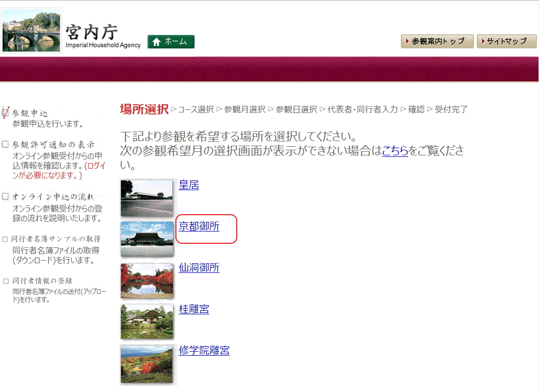
Task: Click the 京都御所 thumbnail photo
Action: (147, 239)
